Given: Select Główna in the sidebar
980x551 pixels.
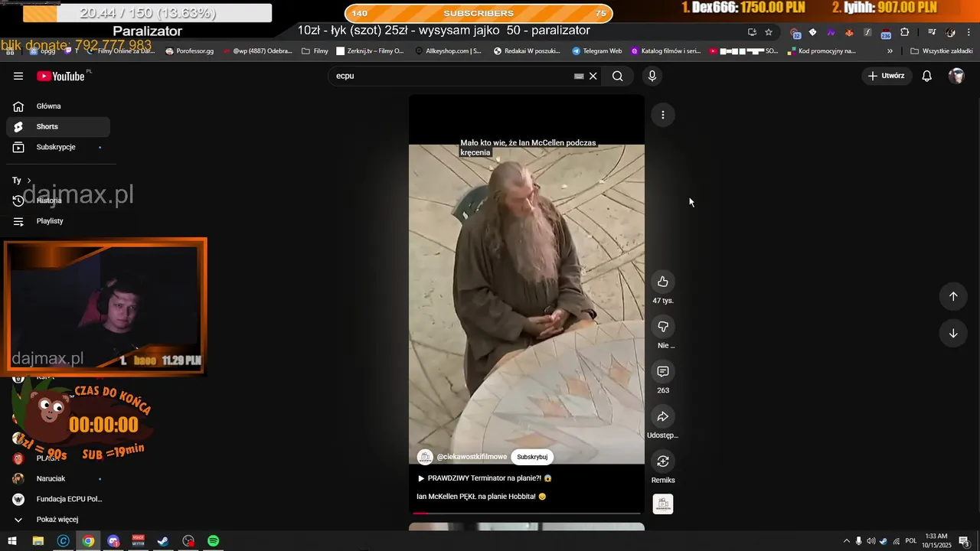Looking at the screenshot, I should [x=58, y=106].
